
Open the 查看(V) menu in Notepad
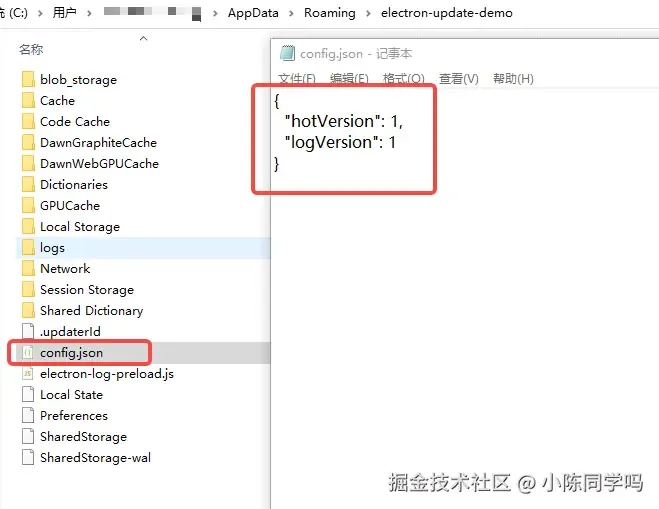point(459,79)
